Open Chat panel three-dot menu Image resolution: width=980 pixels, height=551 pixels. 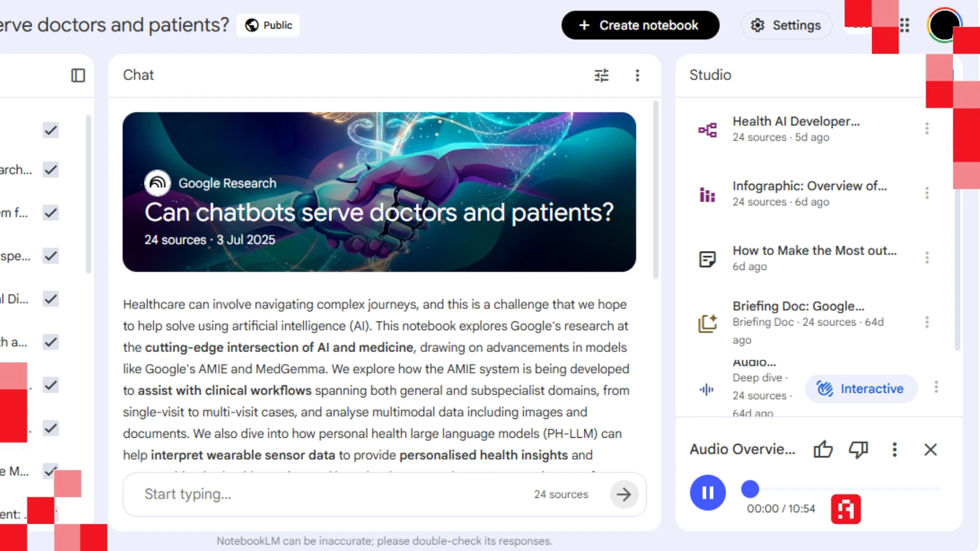[637, 76]
